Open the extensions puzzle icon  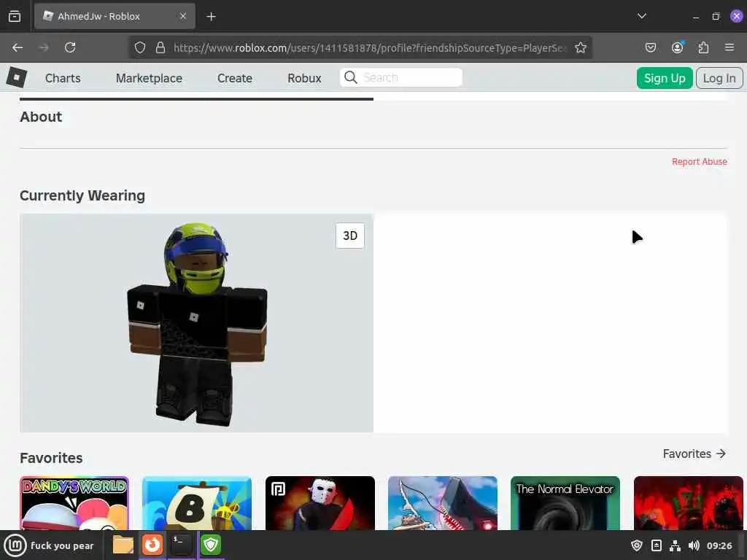click(703, 47)
